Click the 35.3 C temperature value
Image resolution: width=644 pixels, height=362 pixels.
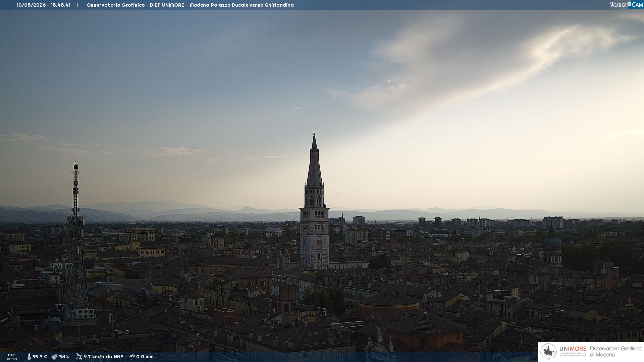40,357
